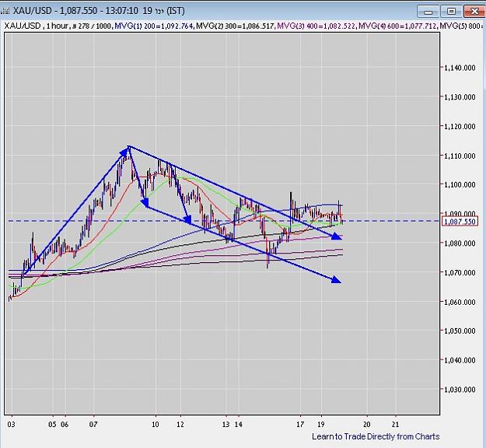Click the MVG(4) 600=1,077.712 indicator label
Image resolution: width=486 pixels, height=448 pixels.
(x=397, y=26)
